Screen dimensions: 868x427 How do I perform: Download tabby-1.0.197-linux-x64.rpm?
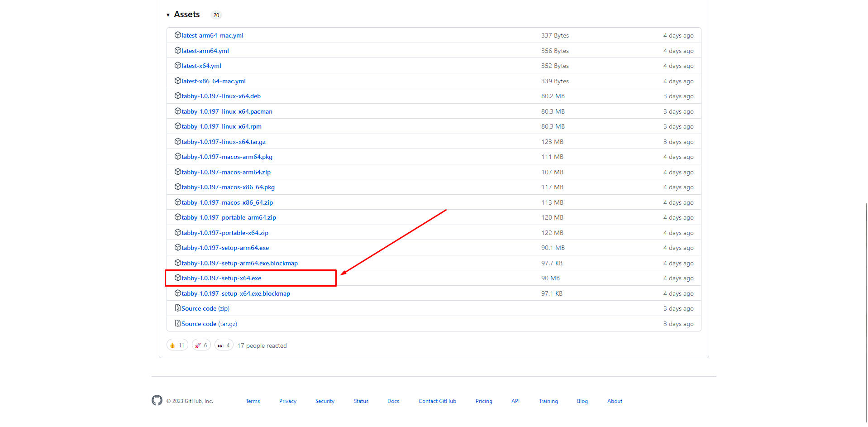pos(221,126)
